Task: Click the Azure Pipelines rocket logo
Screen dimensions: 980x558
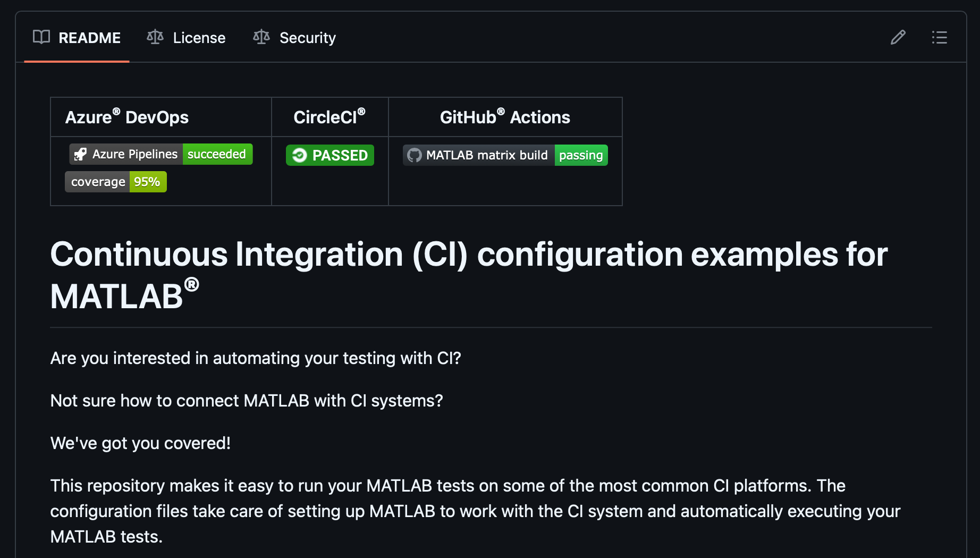Action: coord(81,155)
